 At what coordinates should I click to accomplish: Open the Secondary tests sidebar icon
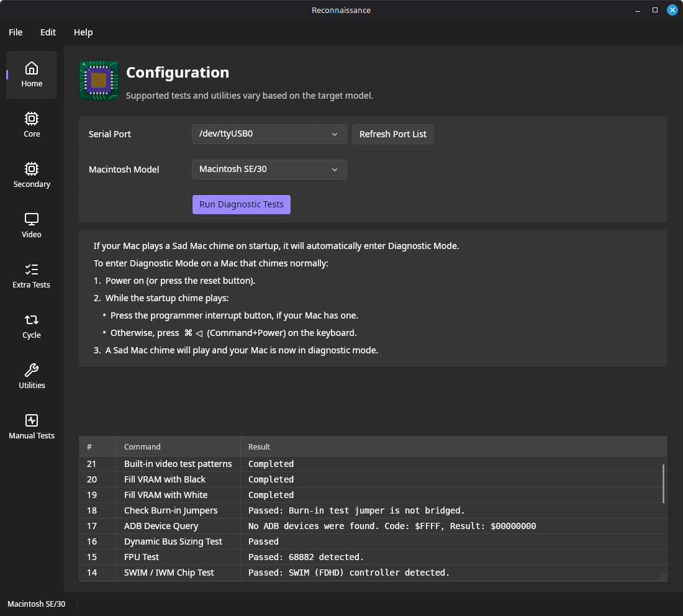[32, 175]
